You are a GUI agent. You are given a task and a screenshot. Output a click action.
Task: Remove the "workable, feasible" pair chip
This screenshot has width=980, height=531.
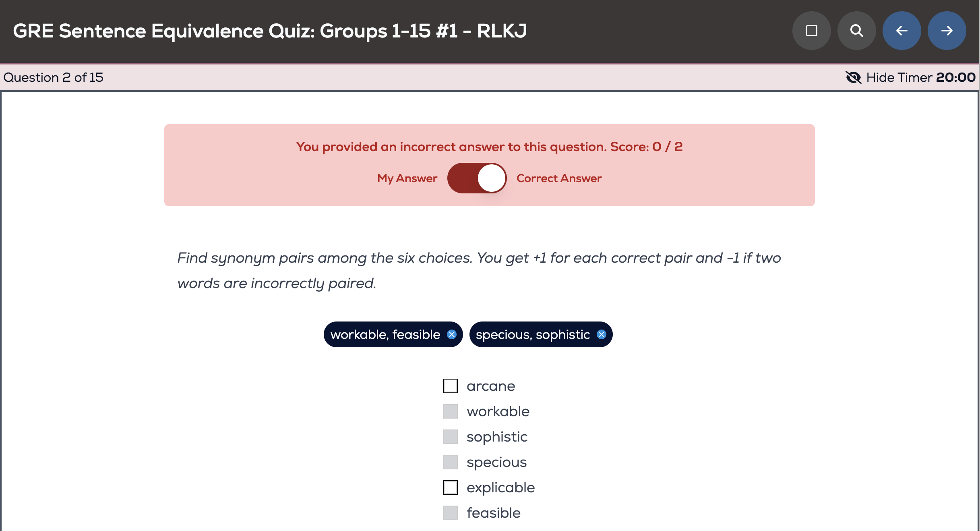(x=452, y=334)
